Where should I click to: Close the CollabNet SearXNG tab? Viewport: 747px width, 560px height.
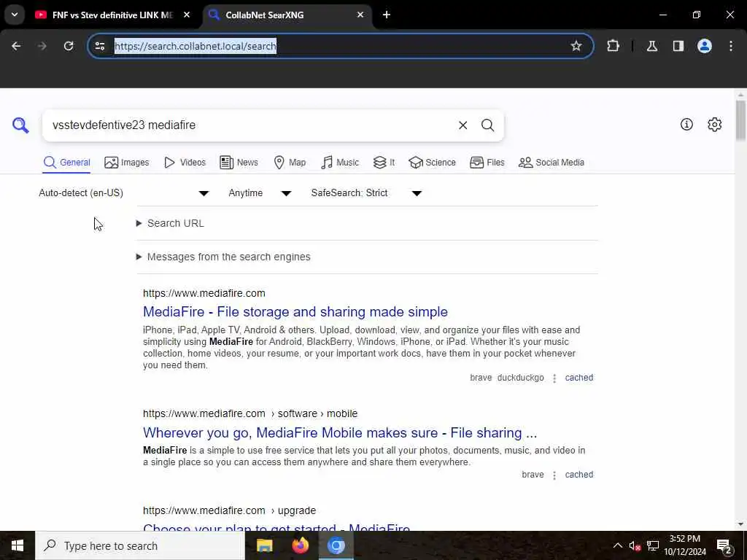click(360, 15)
